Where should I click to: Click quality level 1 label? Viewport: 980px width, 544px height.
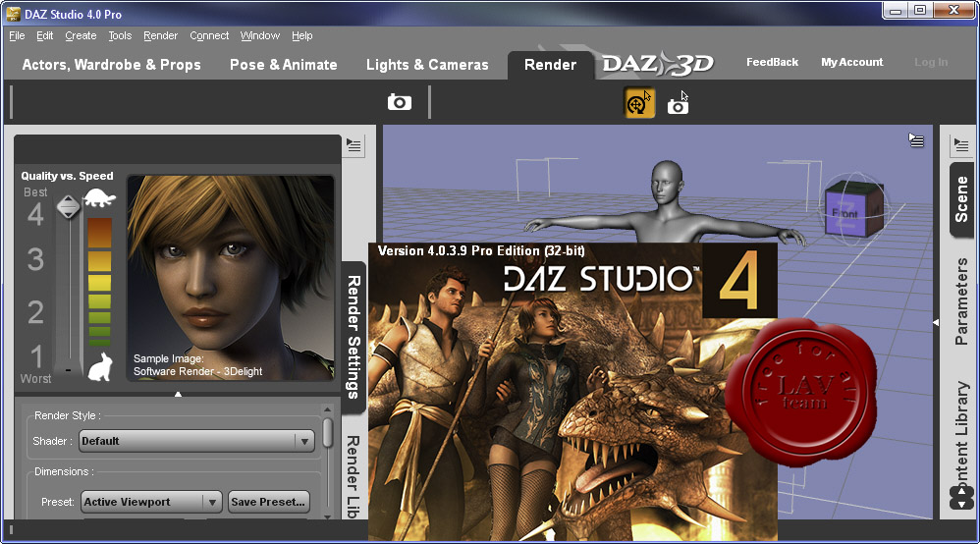37,356
